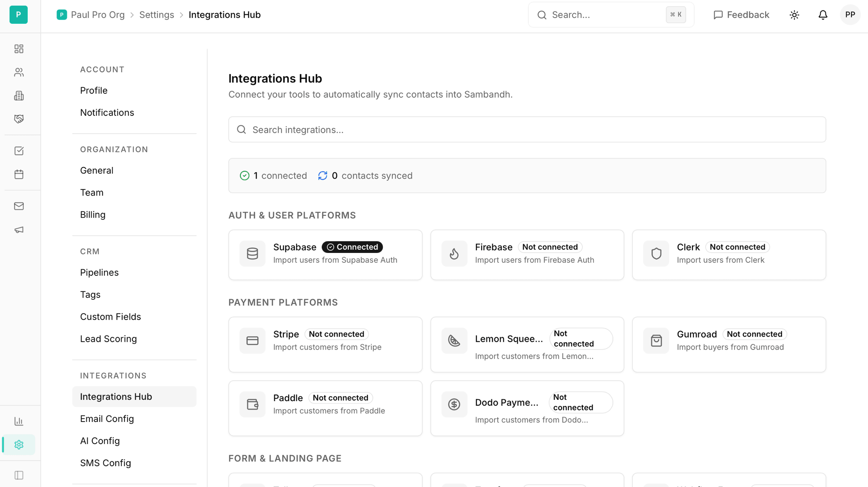This screenshot has height=487, width=868.
Task: Open the mail envelope icon in sidebar
Action: pos(19,206)
